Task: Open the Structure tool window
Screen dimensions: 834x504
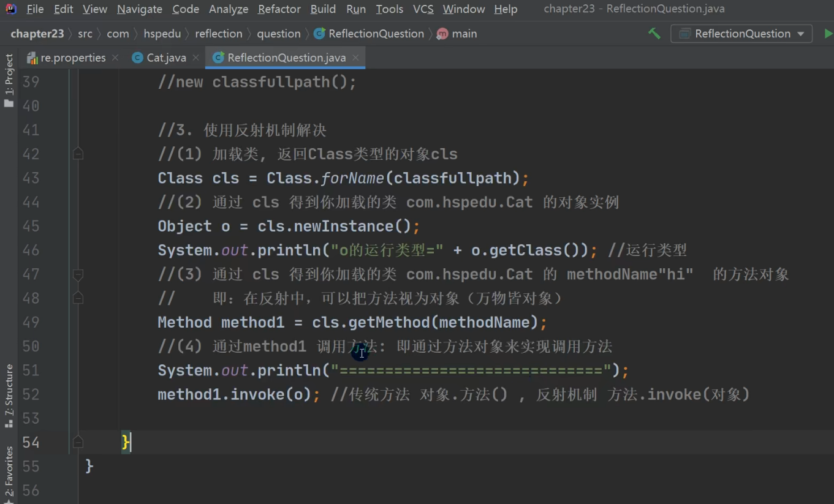Action: click(9, 396)
